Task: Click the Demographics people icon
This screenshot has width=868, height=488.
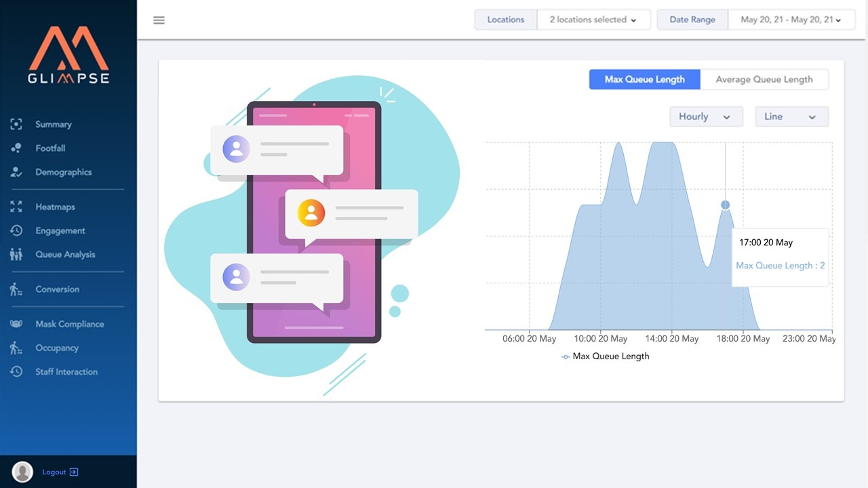Action: click(x=16, y=172)
